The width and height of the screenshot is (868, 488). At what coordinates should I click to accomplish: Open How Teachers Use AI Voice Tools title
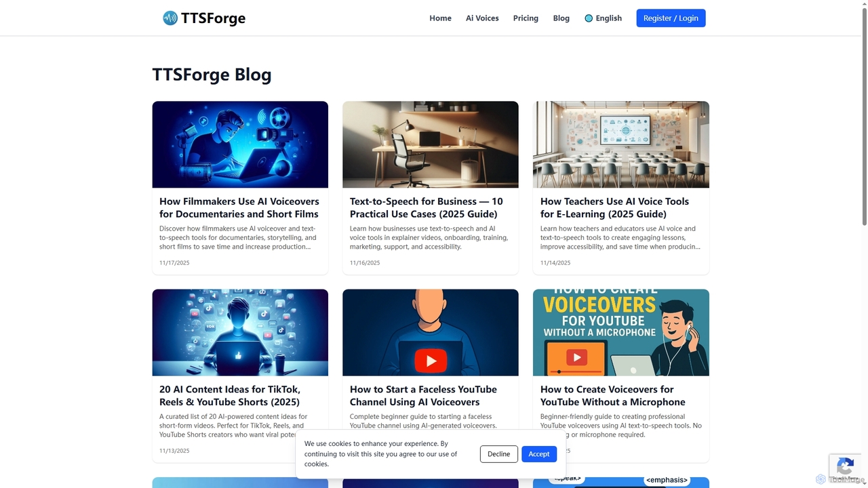point(614,207)
